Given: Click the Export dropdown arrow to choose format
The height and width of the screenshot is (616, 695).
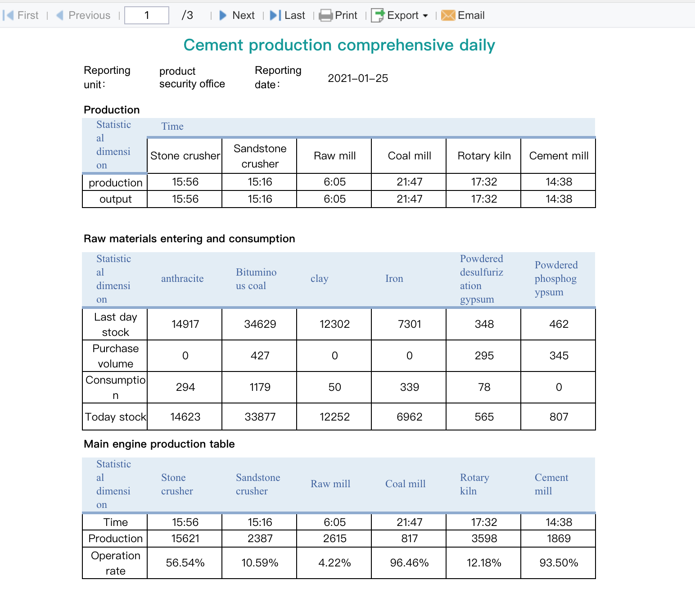Looking at the screenshot, I should point(425,16).
